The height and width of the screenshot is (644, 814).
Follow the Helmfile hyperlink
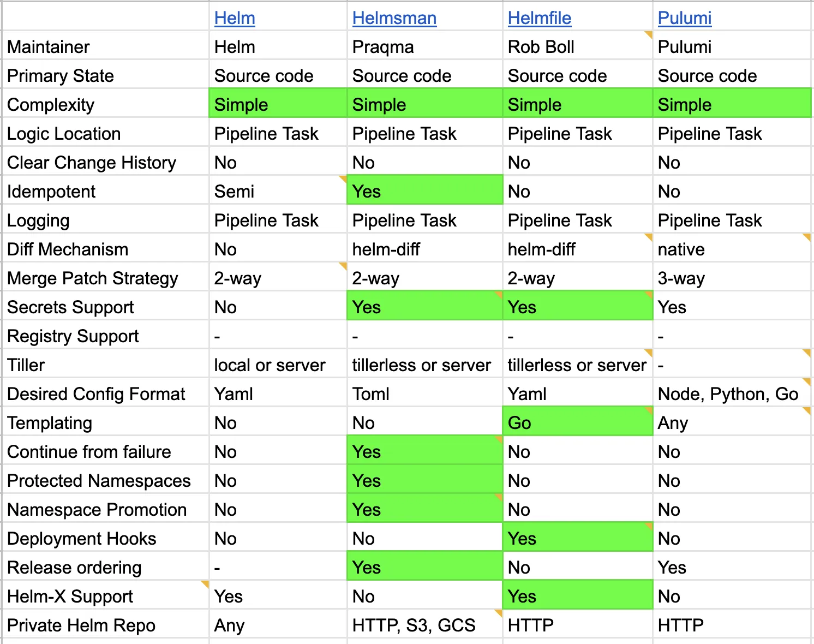[x=539, y=18]
